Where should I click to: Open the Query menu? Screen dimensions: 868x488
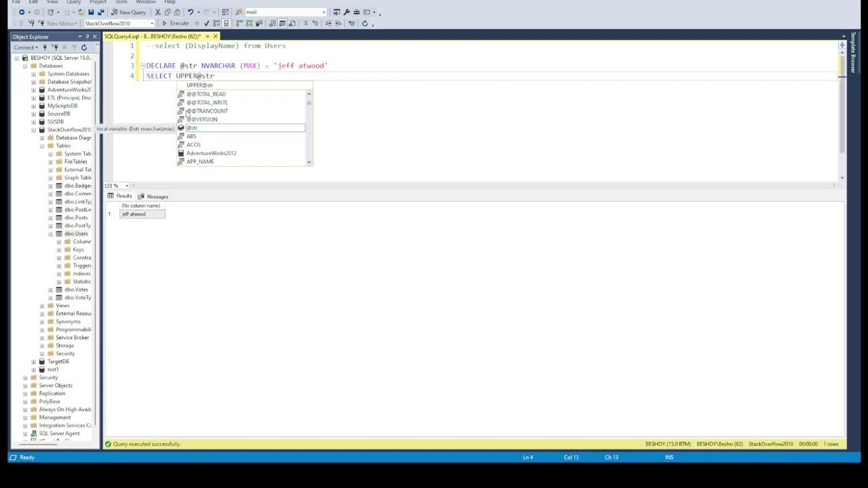[x=73, y=2]
